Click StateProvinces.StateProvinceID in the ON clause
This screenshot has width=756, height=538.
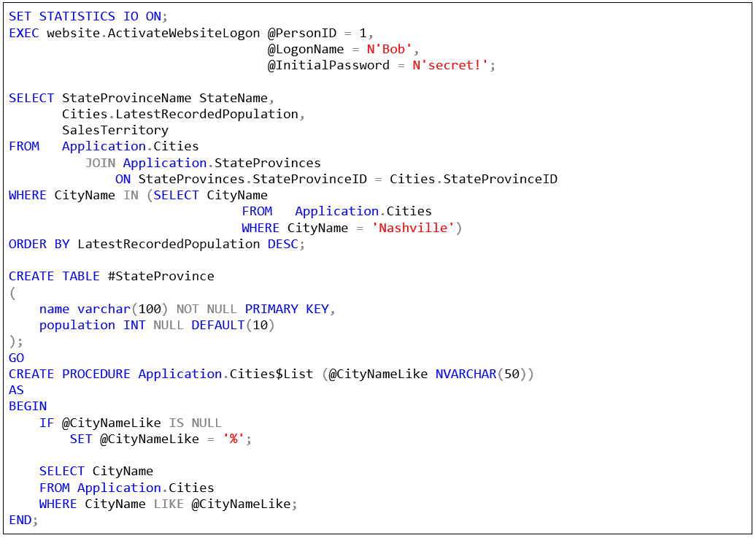coord(252,179)
